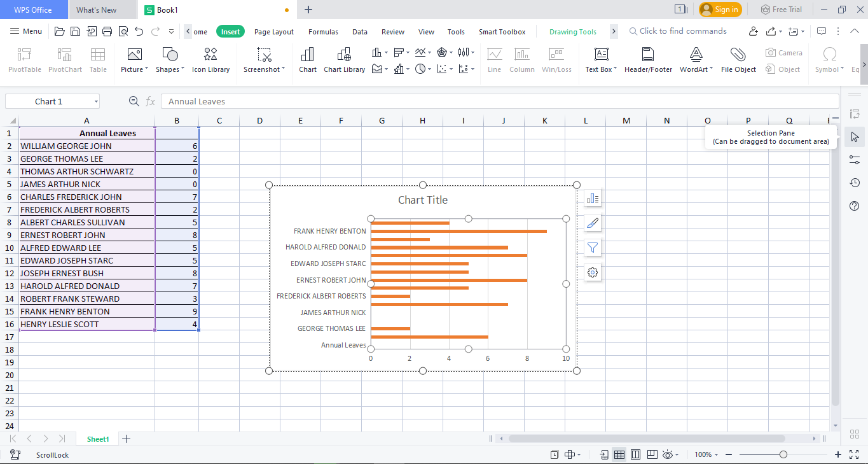Open the Chart Elements panel beside the chart
This screenshot has width=868, height=464.
592,198
